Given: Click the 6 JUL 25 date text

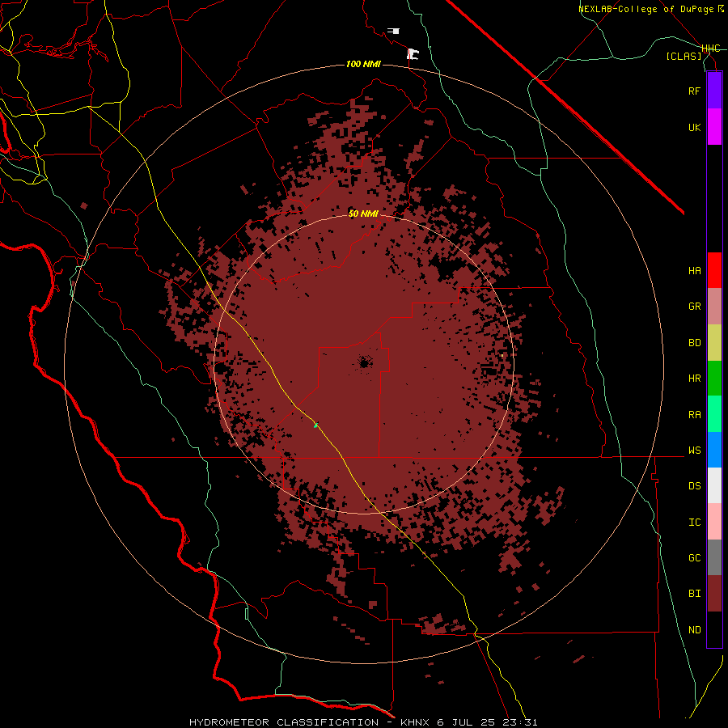Looking at the screenshot, I should click(x=468, y=722).
